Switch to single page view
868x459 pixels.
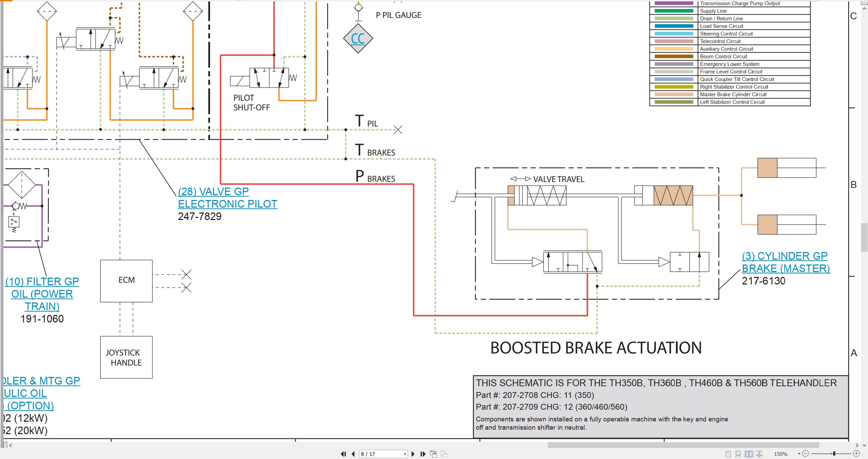point(728,454)
